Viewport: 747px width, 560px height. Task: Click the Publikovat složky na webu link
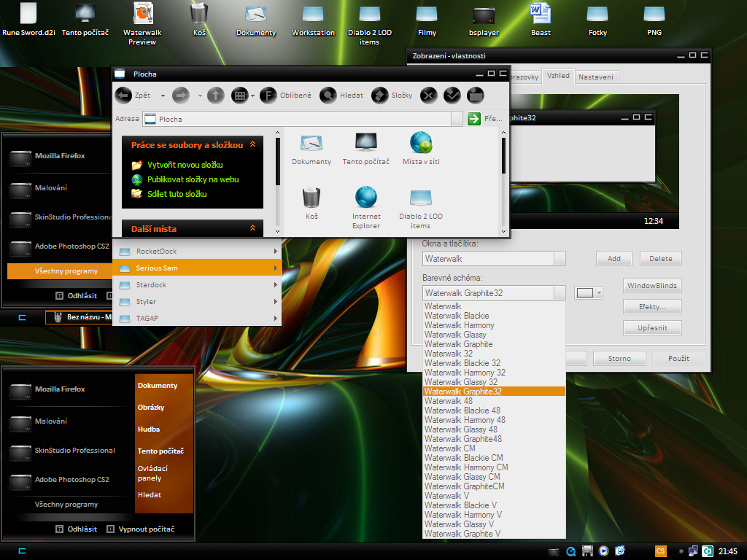193,179
